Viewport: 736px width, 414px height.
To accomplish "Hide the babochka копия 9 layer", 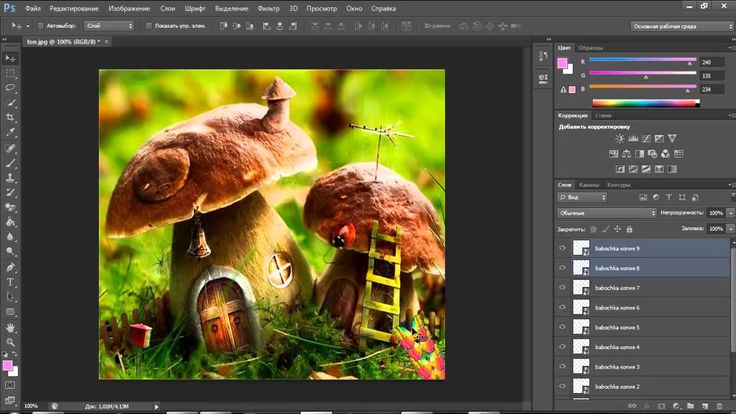I will pyautogui.click(x=563, y=248).
